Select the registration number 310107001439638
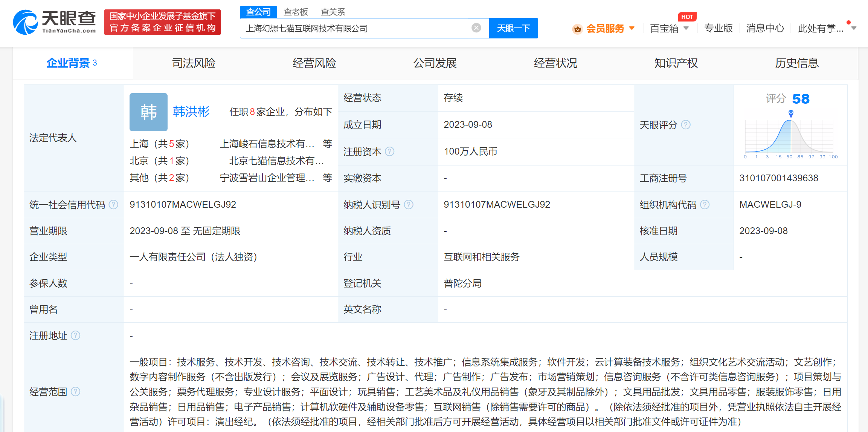 [x=779, y=178]
